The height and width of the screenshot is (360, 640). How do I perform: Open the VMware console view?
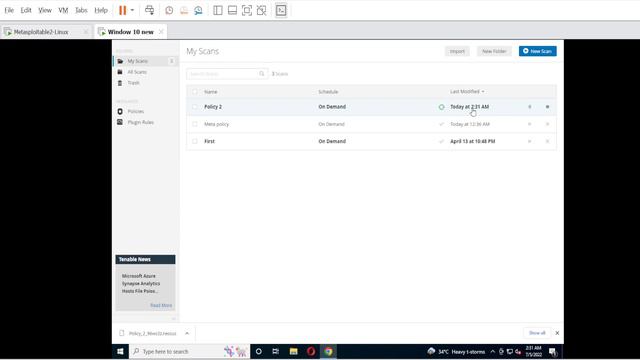click(x=281, y=11)
